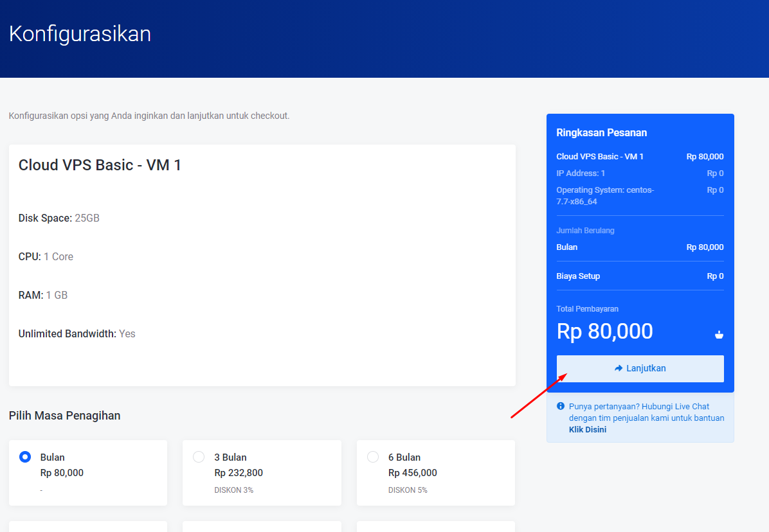Click the arrow icon on Lanjutkan

pyautogui.click(x=619, y=369)
